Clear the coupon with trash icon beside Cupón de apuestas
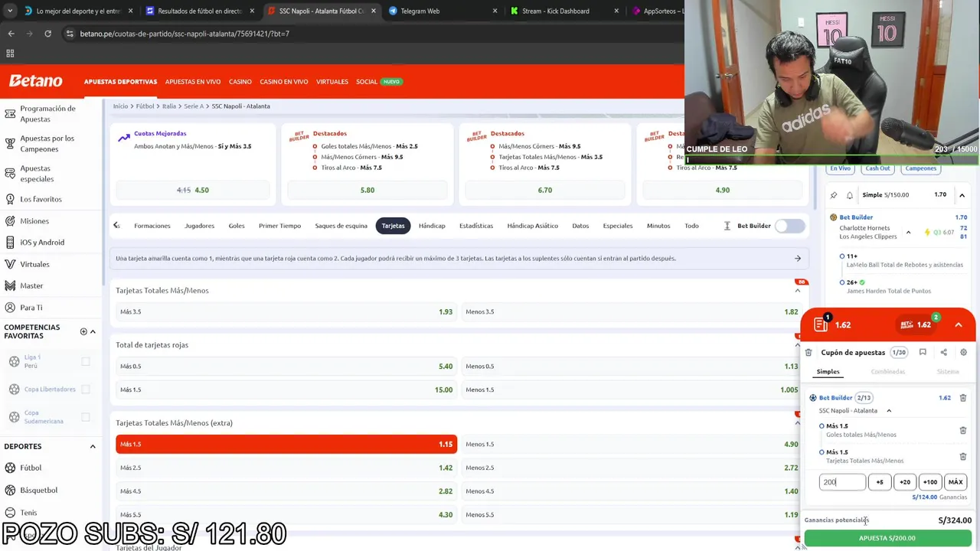Viewport: 980px width, 551px height. point(808,353)
